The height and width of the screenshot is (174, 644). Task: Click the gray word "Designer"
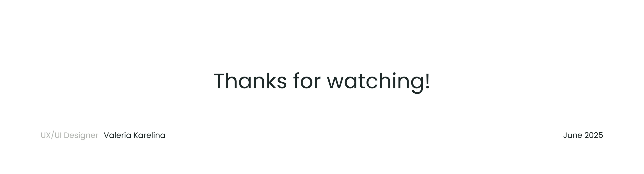81,136
